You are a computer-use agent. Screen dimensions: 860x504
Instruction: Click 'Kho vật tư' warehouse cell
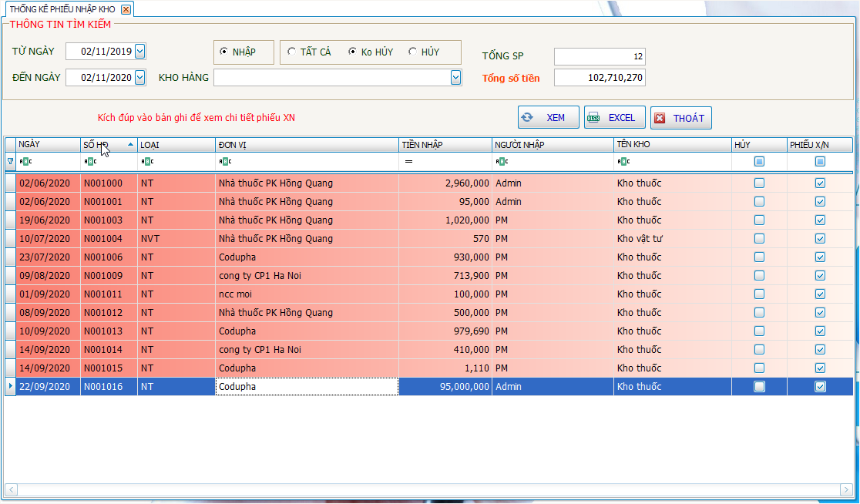click(673, 239)
